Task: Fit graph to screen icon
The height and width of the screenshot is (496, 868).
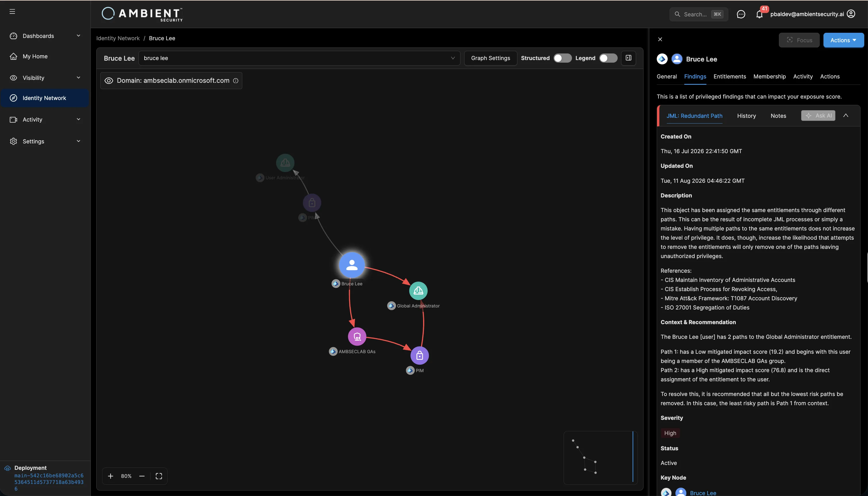Action: 159,476
